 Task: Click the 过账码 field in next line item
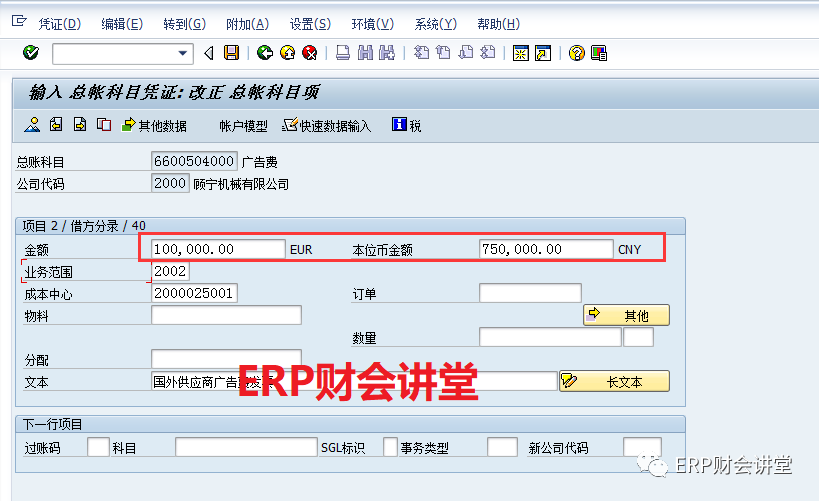(x=98, y=447)
